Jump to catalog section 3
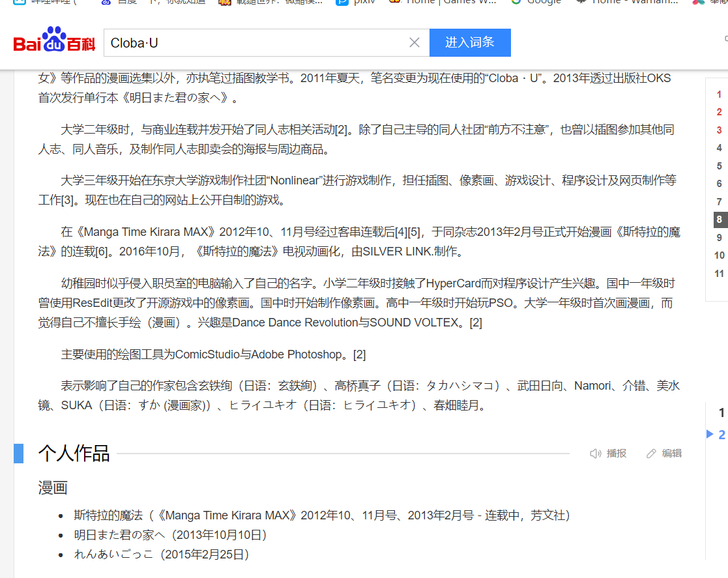The height and width of the screenshot is (578, 728). pyautogui.click(x=719, y=130)
